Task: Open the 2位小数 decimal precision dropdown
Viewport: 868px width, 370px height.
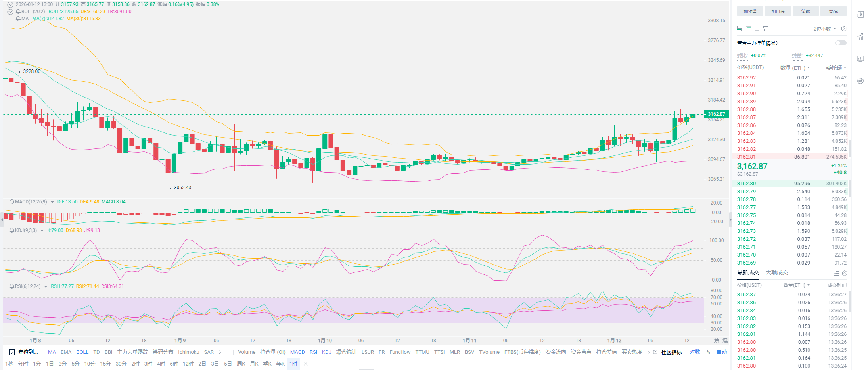Action: pos(825,29)
